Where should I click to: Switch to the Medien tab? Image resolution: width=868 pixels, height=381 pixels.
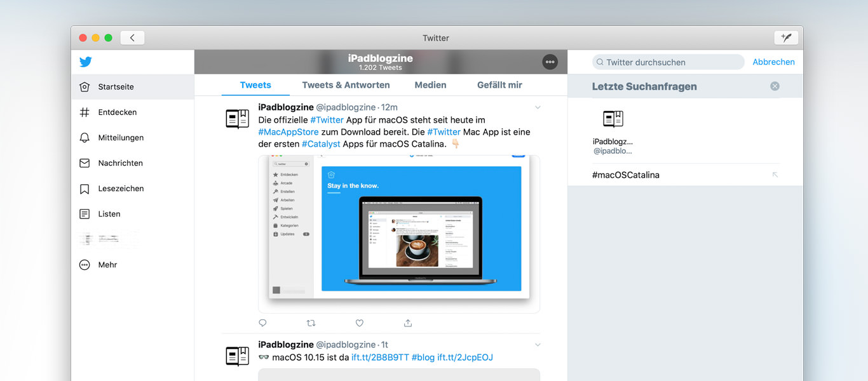pyautogui.click(x=430, y=85)
